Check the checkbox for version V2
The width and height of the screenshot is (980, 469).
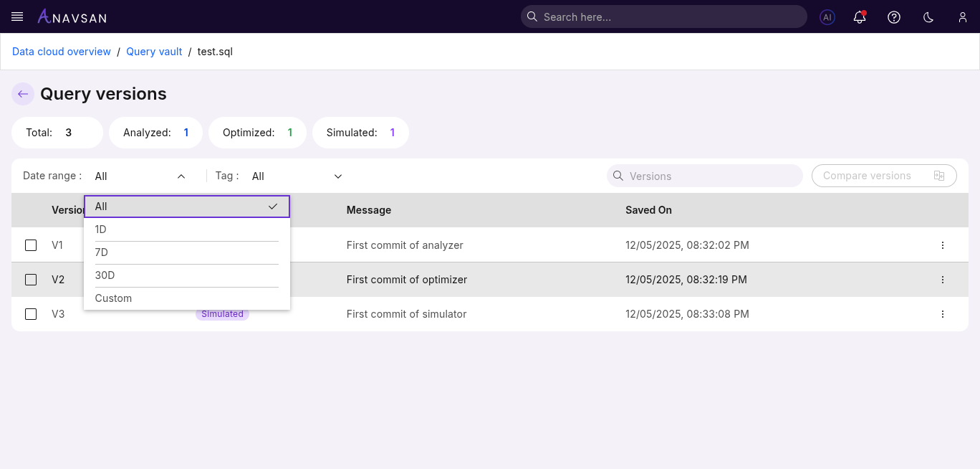30,279
